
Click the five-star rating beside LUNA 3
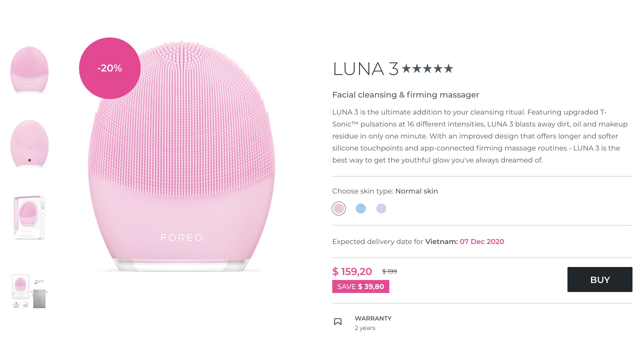click(x=427, y=68)
